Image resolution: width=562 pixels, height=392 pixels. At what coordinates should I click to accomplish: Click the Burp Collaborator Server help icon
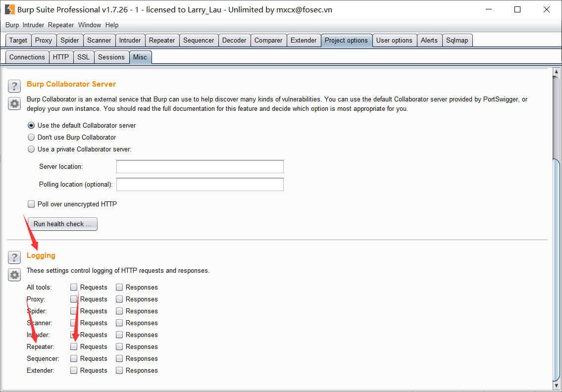pyautogui.click(x=14, y=86)
